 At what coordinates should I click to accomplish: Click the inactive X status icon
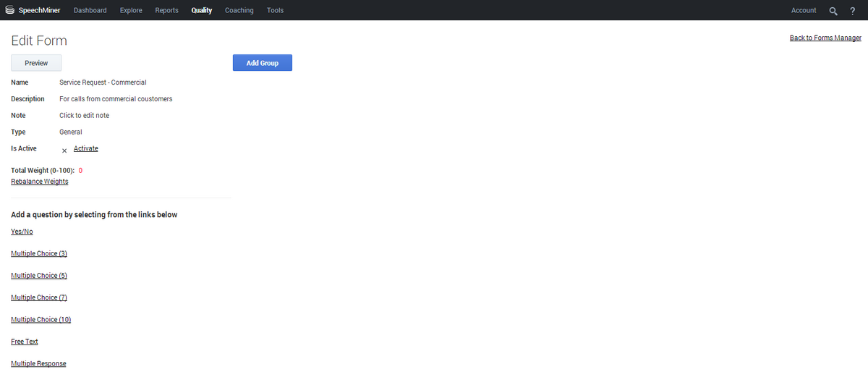click(64, 151)
